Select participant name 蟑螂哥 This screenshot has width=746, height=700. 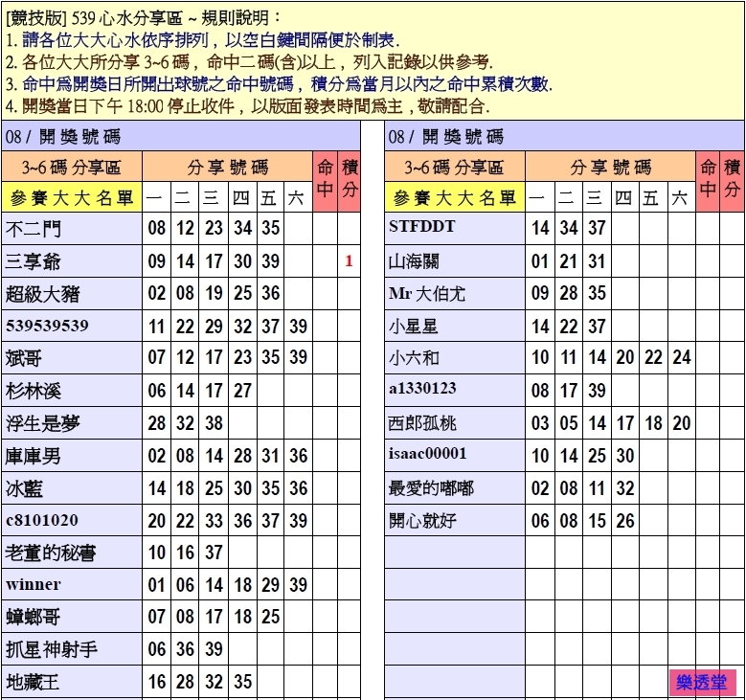[33, 618]
